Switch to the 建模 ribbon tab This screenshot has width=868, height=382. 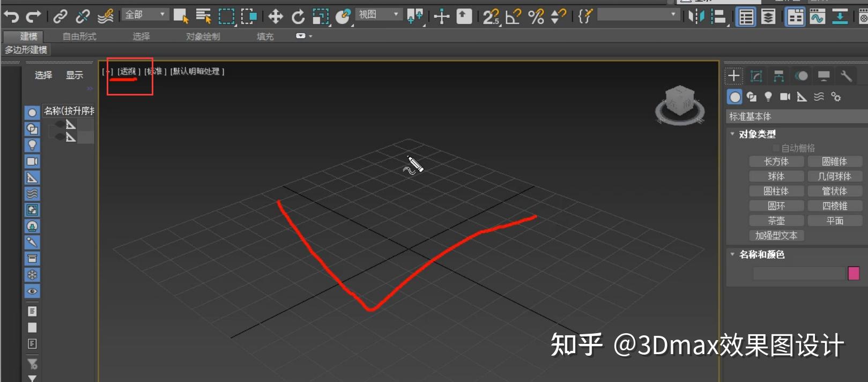[29, 36]
